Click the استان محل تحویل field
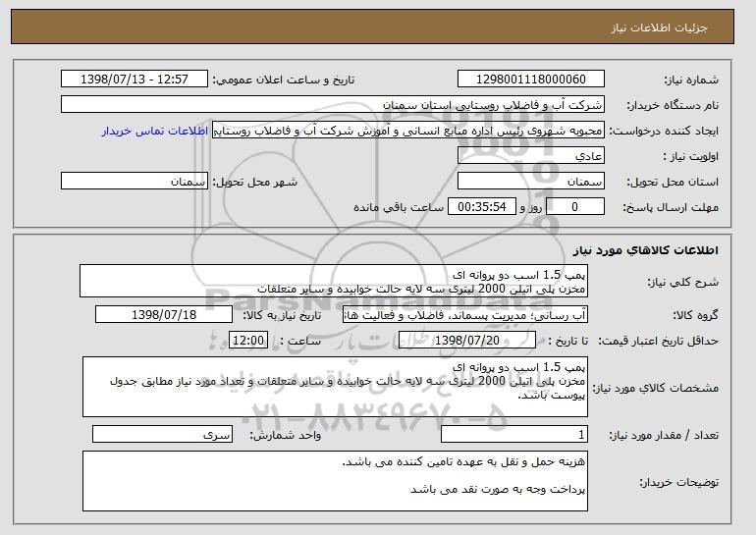This screenshot has height=535, width=756. pyautogui.click(x=531, y=182)
